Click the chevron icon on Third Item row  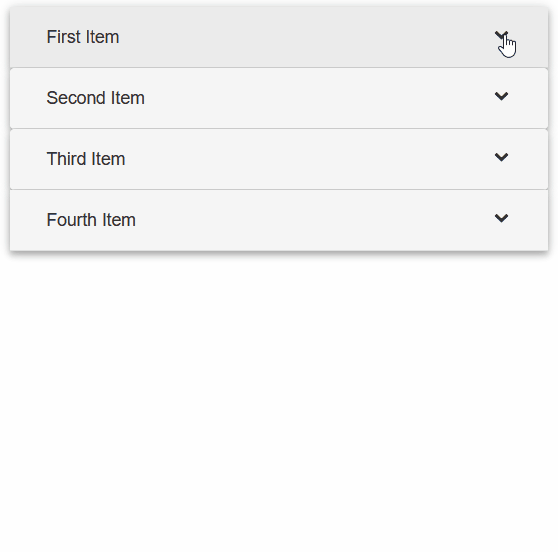point(501,157)
